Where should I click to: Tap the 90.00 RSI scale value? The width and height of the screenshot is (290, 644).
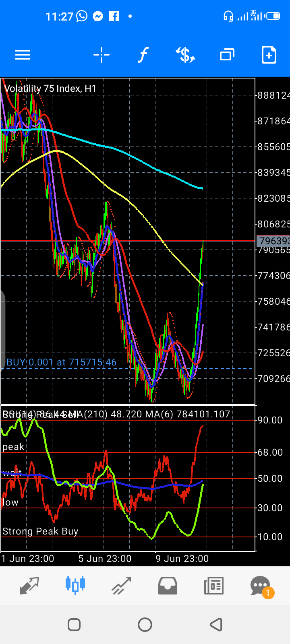pos(270,420)
